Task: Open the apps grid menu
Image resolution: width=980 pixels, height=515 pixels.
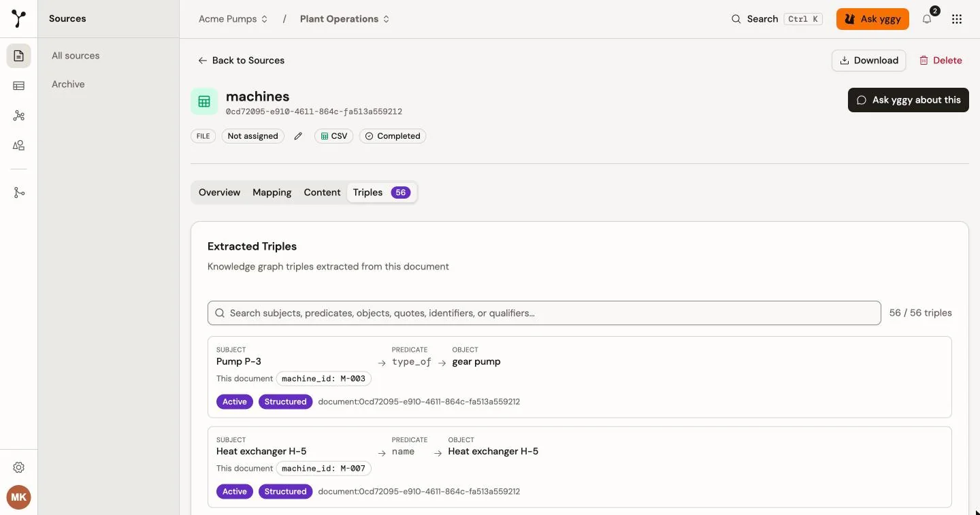Action: click(x=957, y=19)
